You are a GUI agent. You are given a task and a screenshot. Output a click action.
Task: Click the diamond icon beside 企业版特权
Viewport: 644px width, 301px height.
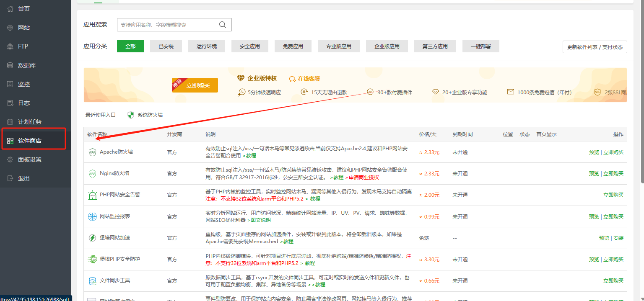pos(241,78)
